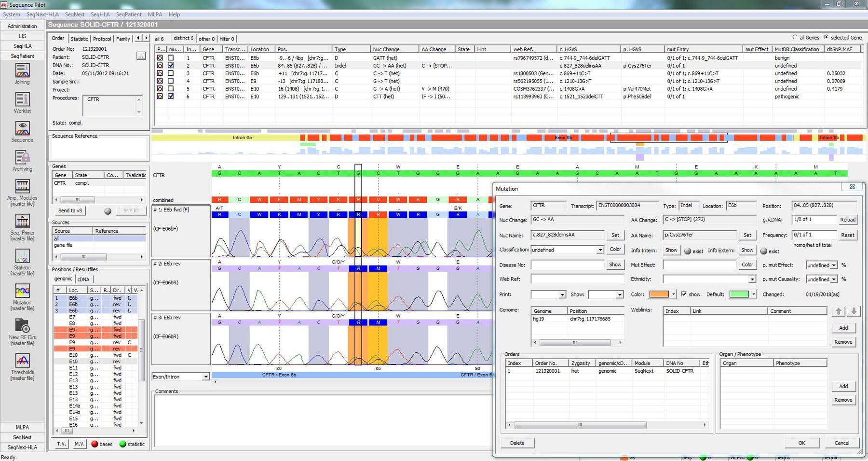Open the Exon/Intron view dropdown
This screenshot has height=461, width=868.
(x=205, y=377)
